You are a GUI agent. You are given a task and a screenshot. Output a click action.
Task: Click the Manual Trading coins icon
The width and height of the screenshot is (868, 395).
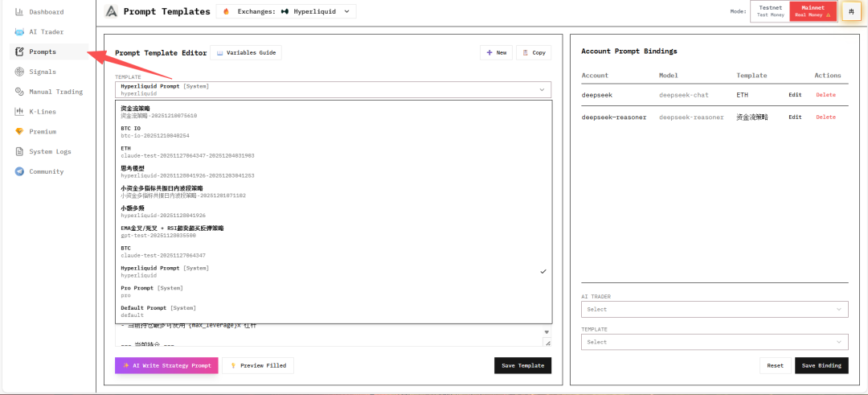(19, 92)
